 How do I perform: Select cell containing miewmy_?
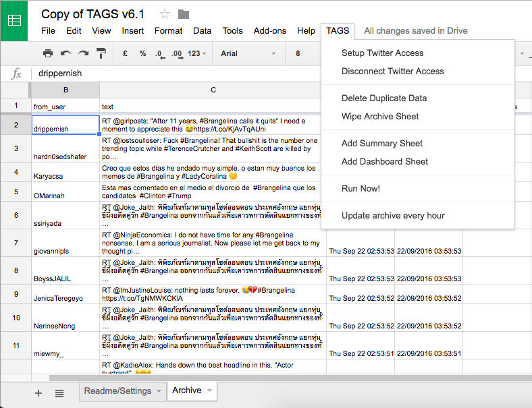(x=65, y=346)
